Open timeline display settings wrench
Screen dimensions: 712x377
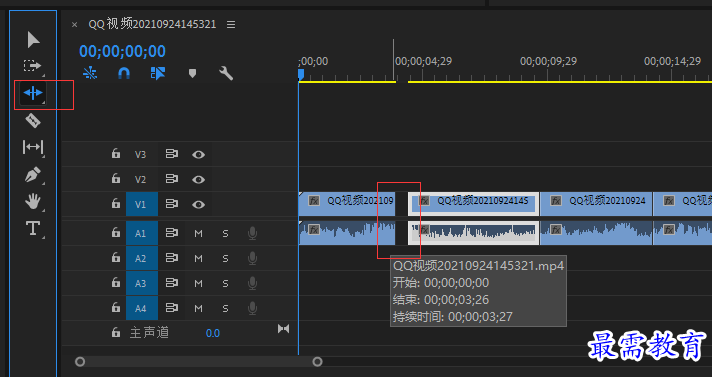[226, 73]
